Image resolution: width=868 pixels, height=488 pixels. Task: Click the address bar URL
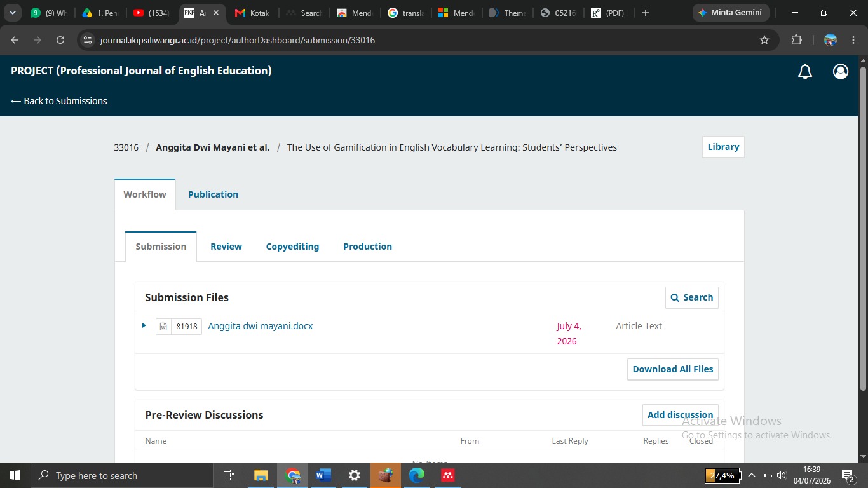[238, 40]
